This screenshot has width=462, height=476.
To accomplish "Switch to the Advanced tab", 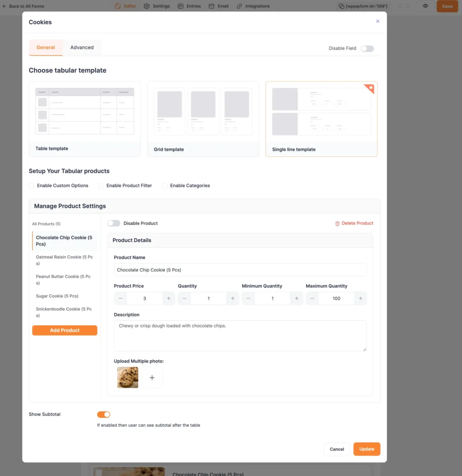I will (82, 47).
